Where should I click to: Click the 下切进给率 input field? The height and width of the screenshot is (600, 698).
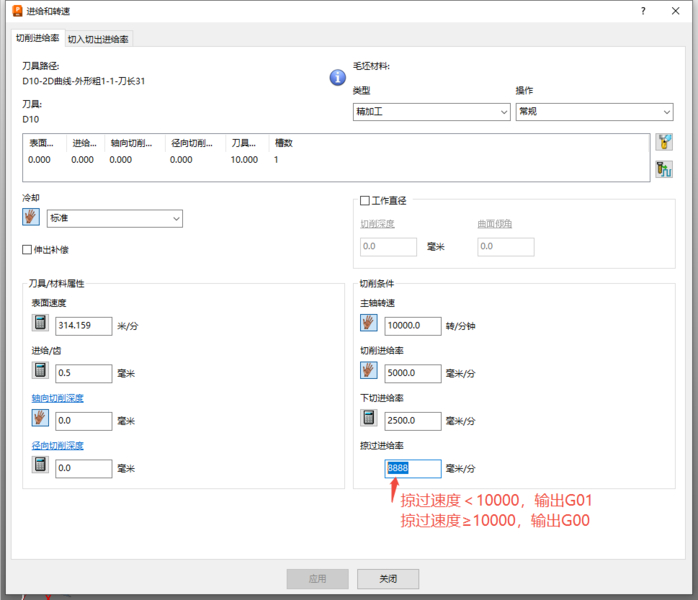(x=412, y=421)
